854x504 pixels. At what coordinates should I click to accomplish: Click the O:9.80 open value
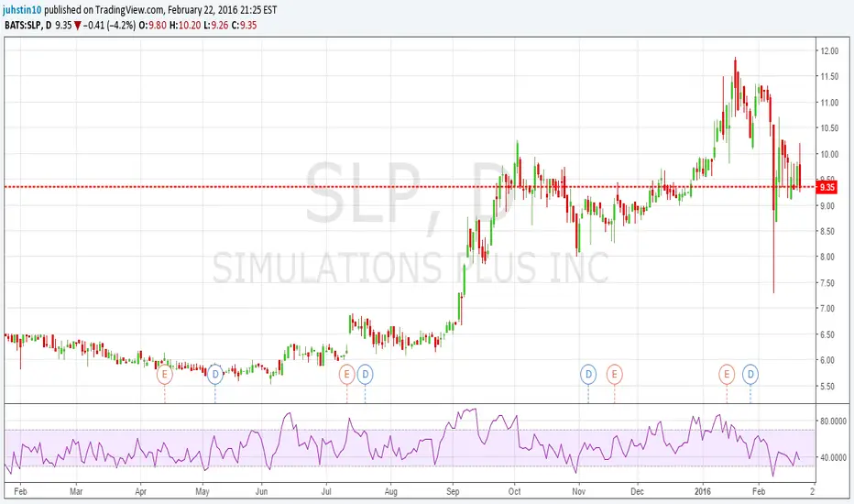pos(153,25)
